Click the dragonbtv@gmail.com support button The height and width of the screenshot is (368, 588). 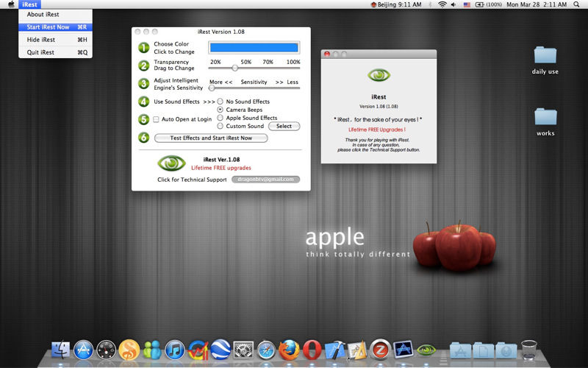tap(266, 180)
